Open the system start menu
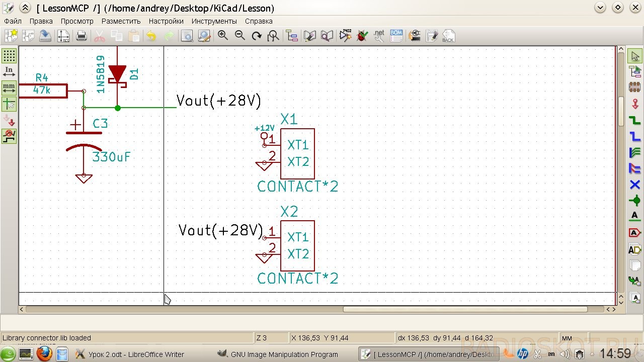644x362 pixels. click(x=8, y=354)
